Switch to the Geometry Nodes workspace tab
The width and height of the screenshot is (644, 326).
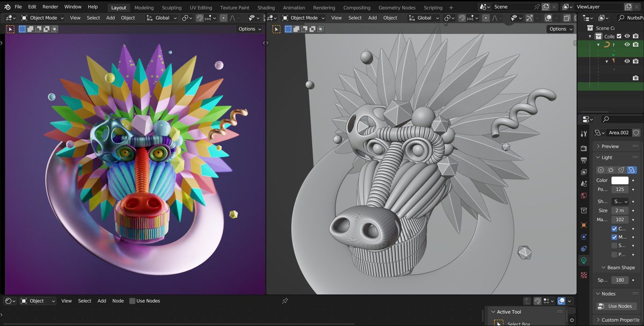click(397, 8)
